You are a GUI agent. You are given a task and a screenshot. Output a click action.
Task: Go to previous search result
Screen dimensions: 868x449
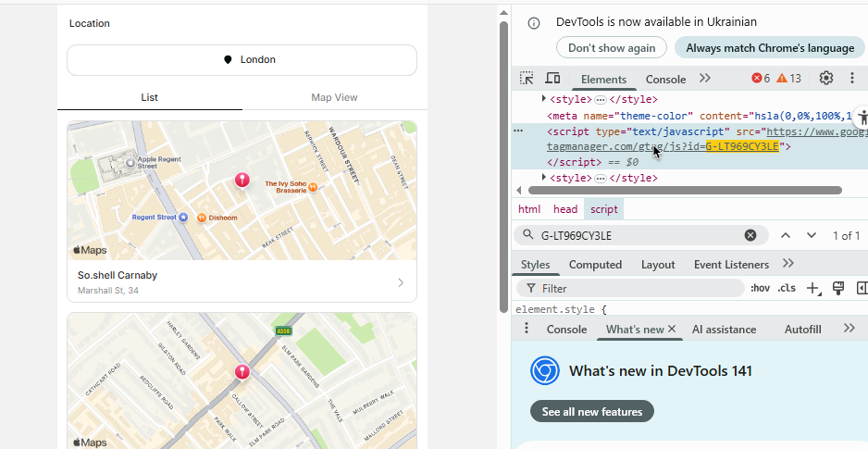tap(785, 235)
